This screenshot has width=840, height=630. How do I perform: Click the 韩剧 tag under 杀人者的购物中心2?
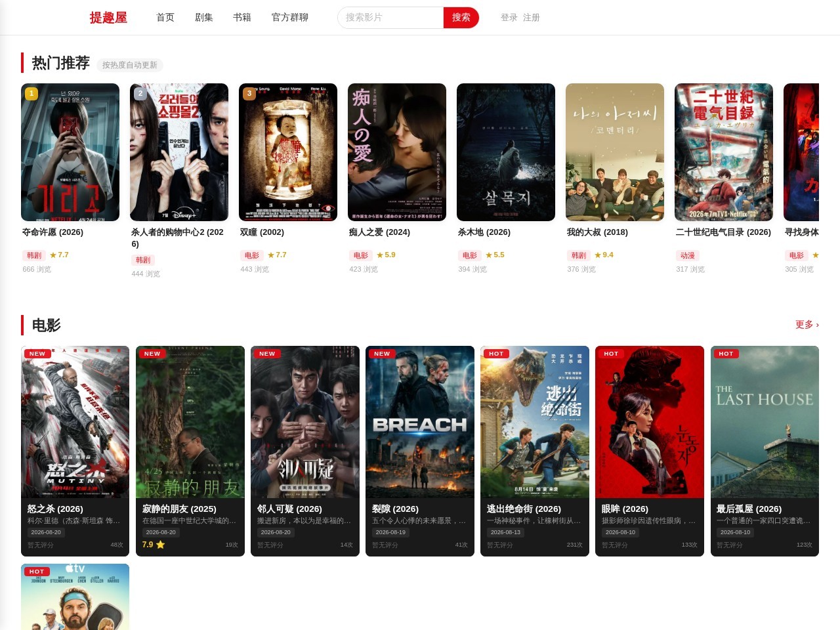143,260
